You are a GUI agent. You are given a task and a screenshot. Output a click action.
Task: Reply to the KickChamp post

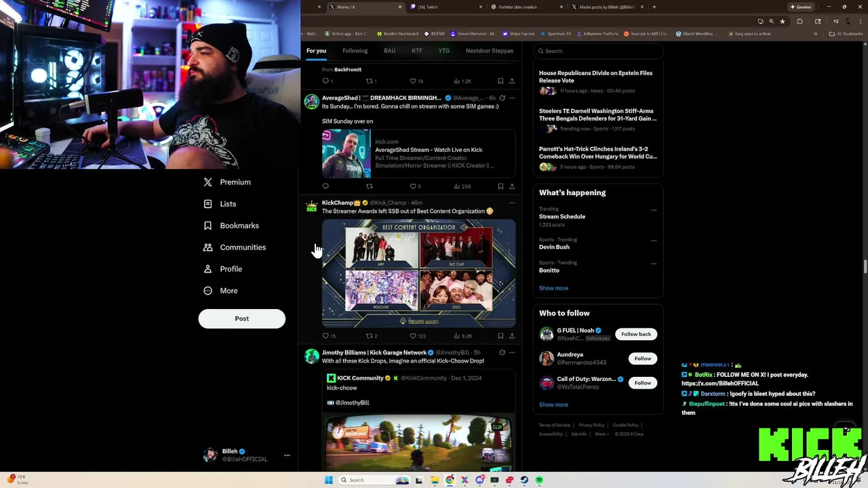[x=328, y=335]
